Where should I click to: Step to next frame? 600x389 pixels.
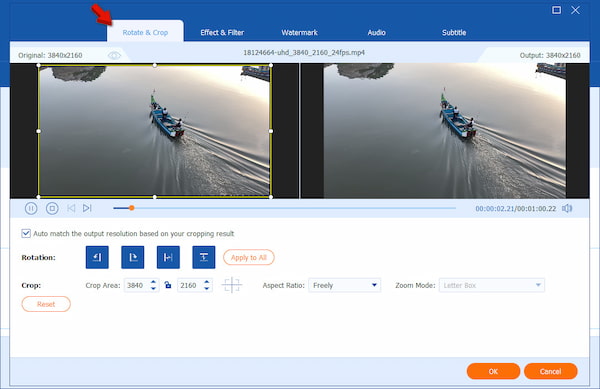pos(87,208)
